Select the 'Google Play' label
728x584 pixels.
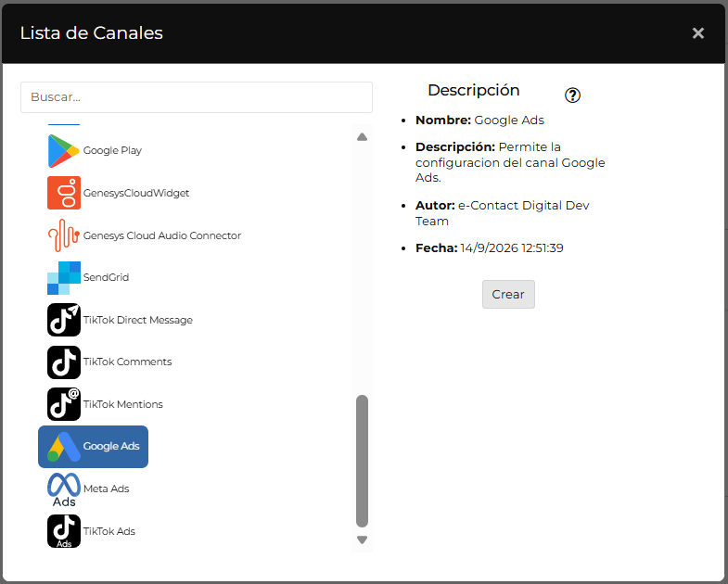[112, 150]
